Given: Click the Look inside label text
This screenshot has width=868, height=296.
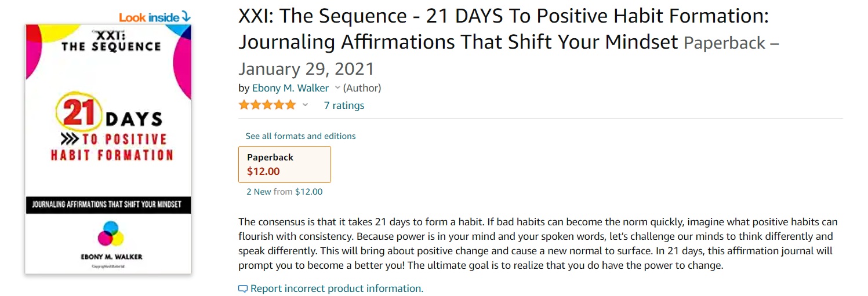Looking at the screenshot, I should click(x=149, y=17).
